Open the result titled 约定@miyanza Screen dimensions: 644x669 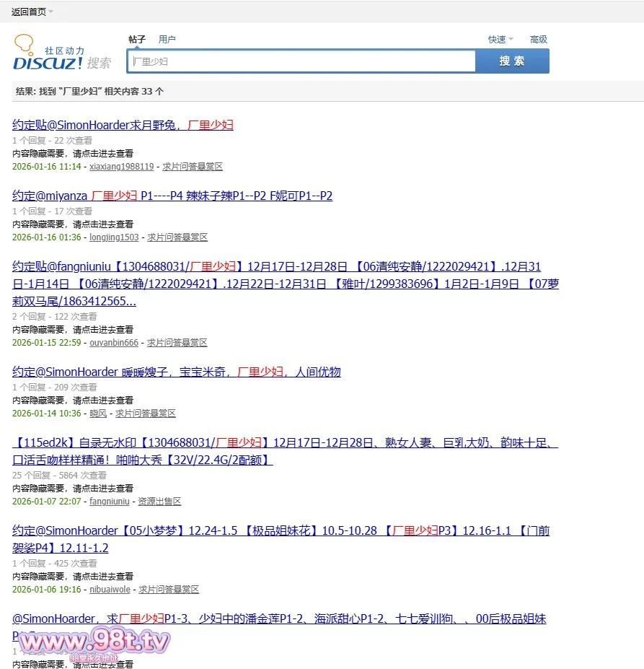click(172, 196)
